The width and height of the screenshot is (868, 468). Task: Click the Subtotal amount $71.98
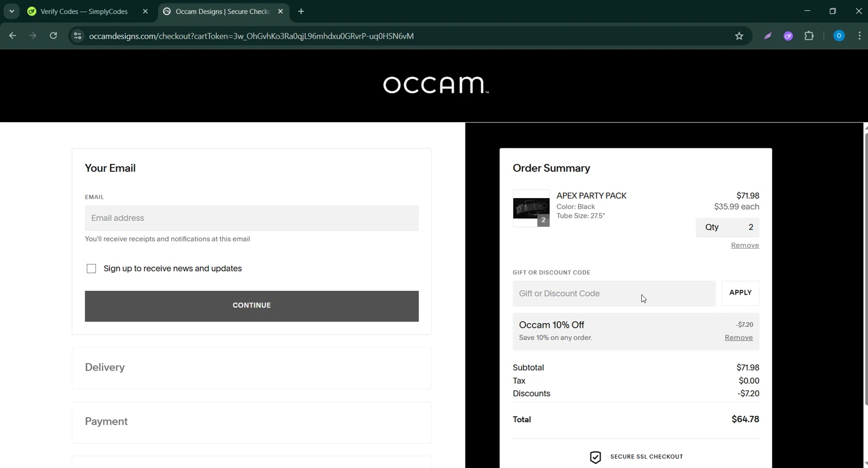[x=748, y=368]
